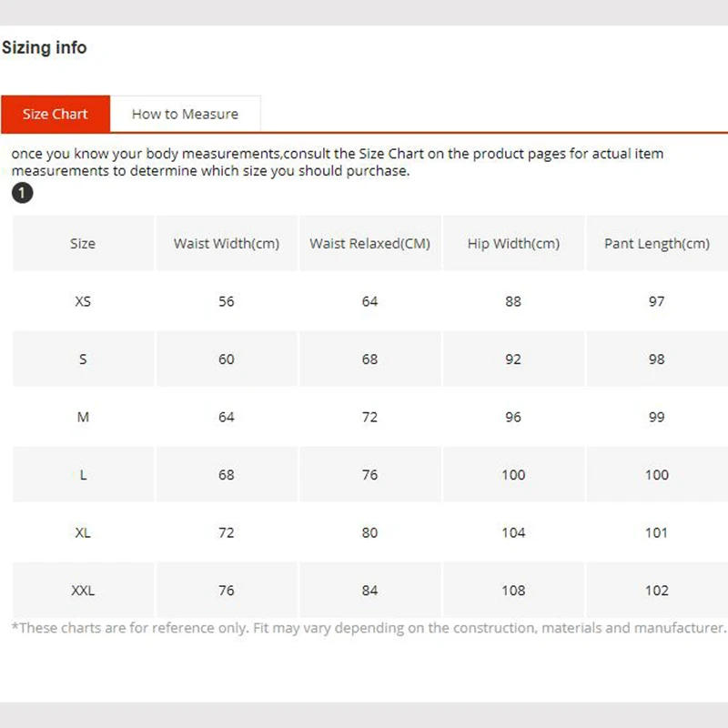Click the XXL pant length value 102
Image resolution: width=728 pixels, height=728 pixels.
click(x=657, y=591)
